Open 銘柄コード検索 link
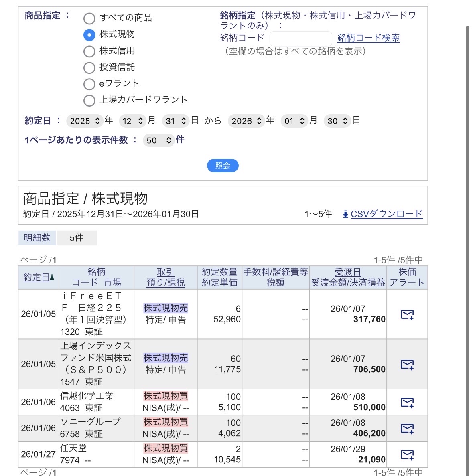Screen dimensions: 473x476 [368, 38]
